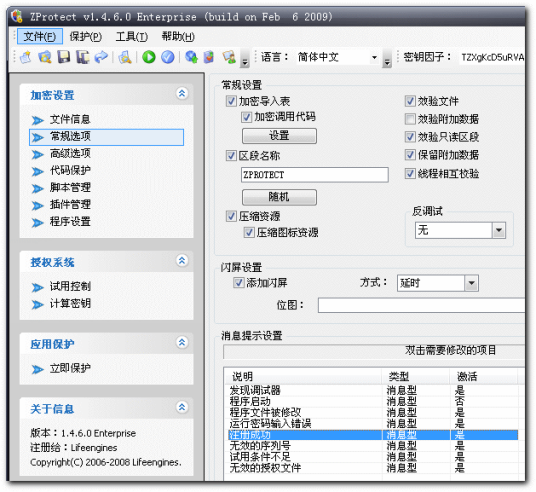Click the 密钥因子 text field

[x=492, y=57]
